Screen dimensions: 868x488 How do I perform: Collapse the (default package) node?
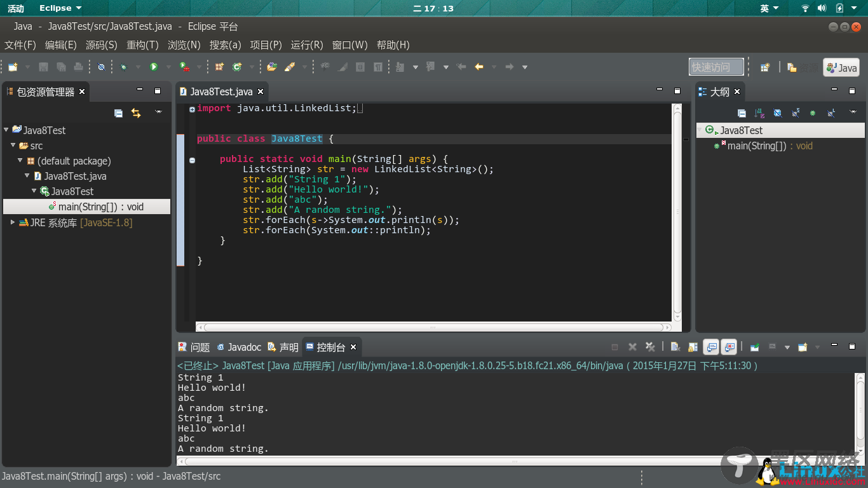click(x=20, y=160)
